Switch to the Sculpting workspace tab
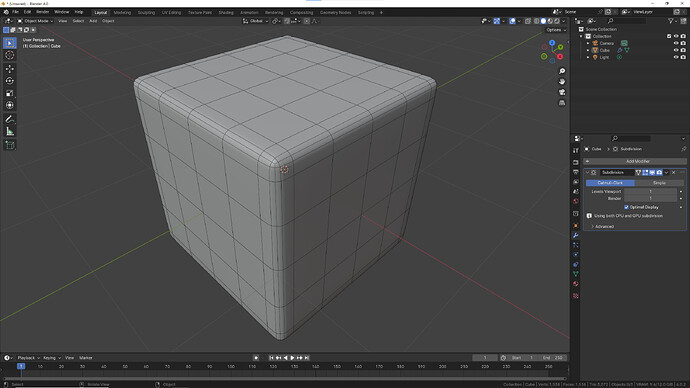Image resolution: width=690 pixels, height=388 pixels. 146,13
